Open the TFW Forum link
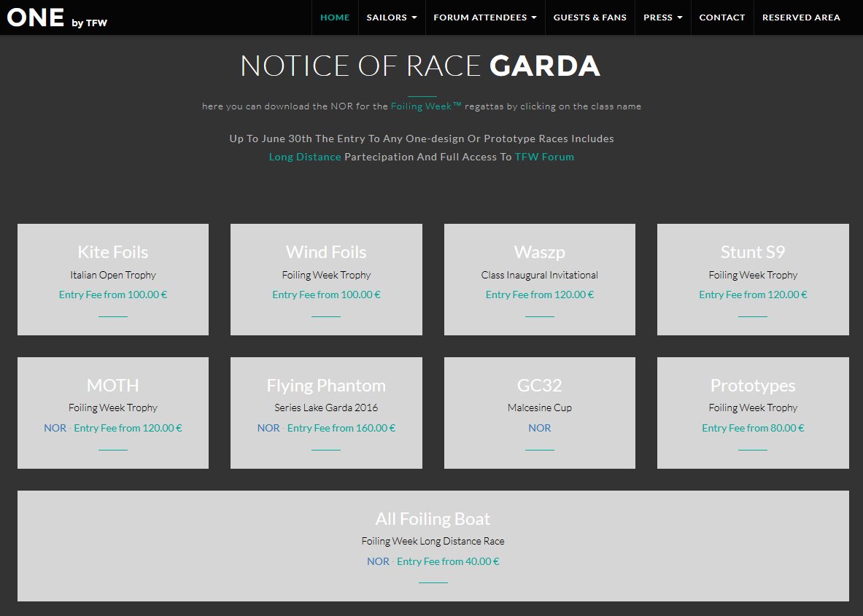The height and width of the screenshot is (616, 863). click(x=544, y=157)
